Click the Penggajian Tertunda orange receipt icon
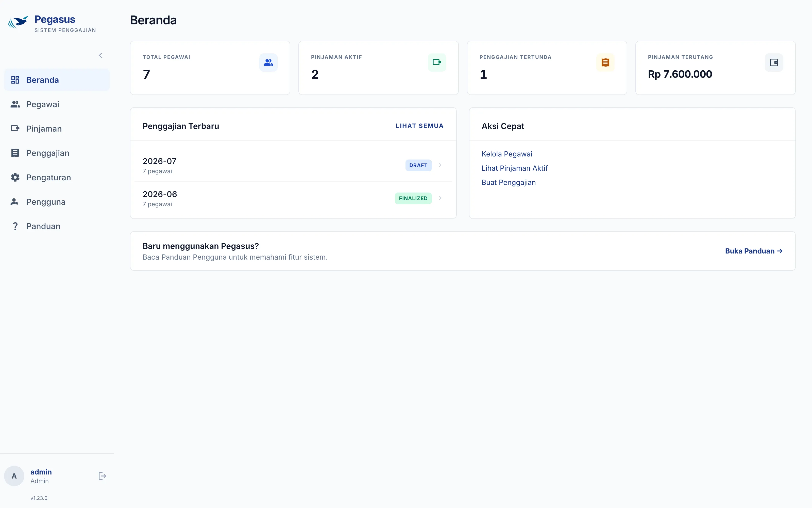The image size is (812, 508). point(605,62)
